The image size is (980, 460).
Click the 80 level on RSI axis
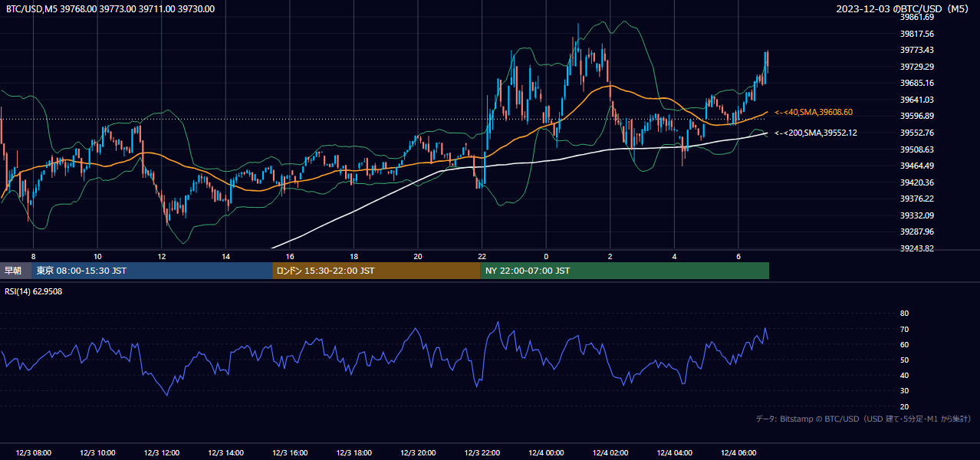click(x=904, y=314)
